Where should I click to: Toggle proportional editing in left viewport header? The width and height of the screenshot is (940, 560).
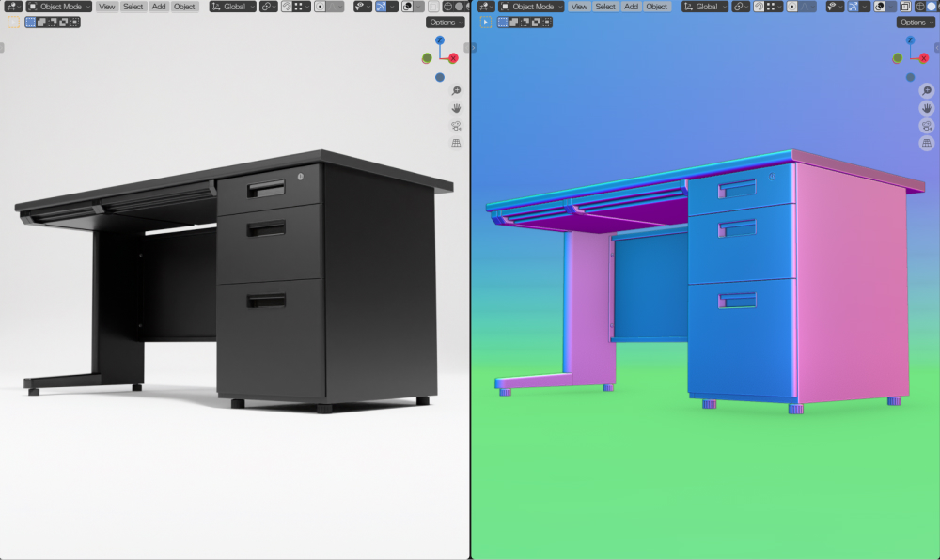(x=321, y=7)
